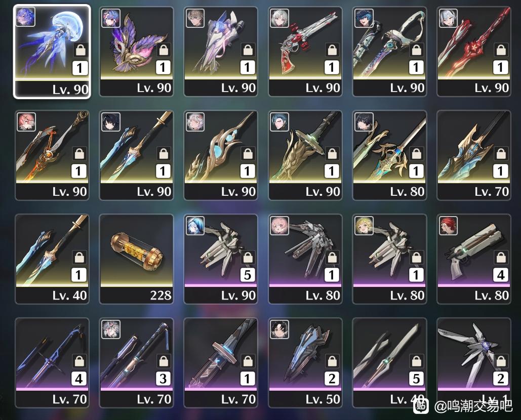The width and height of the screenshot is (521, 420).
Task: Toggle lock on the Lv. 40 blue sword
Action: tap(79, 257)
